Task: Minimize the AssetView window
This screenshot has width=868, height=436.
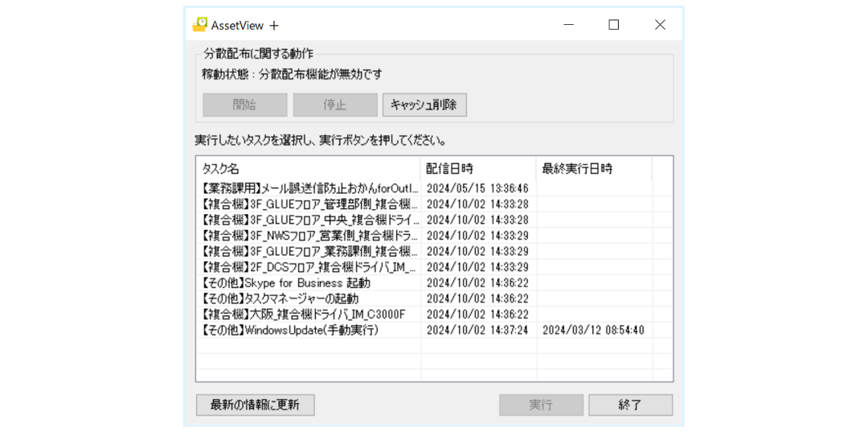Action: [x=568, y=24]
